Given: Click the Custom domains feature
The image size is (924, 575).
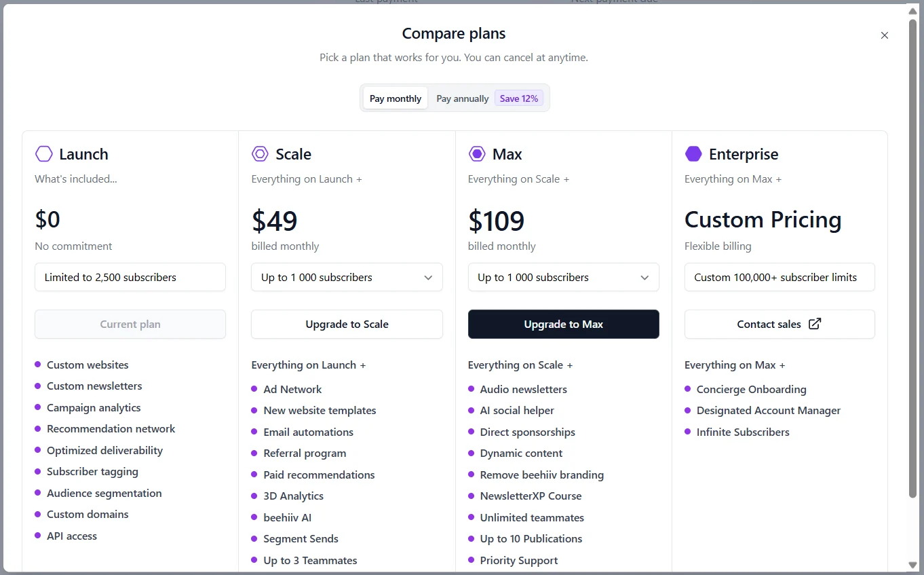Looking at the screenshot, I should tap(88, 514).
